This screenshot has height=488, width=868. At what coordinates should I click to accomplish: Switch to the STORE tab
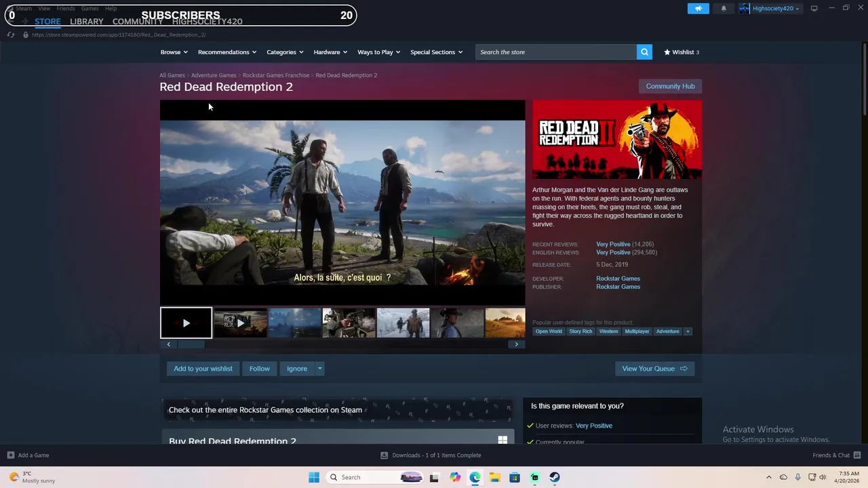47,22
